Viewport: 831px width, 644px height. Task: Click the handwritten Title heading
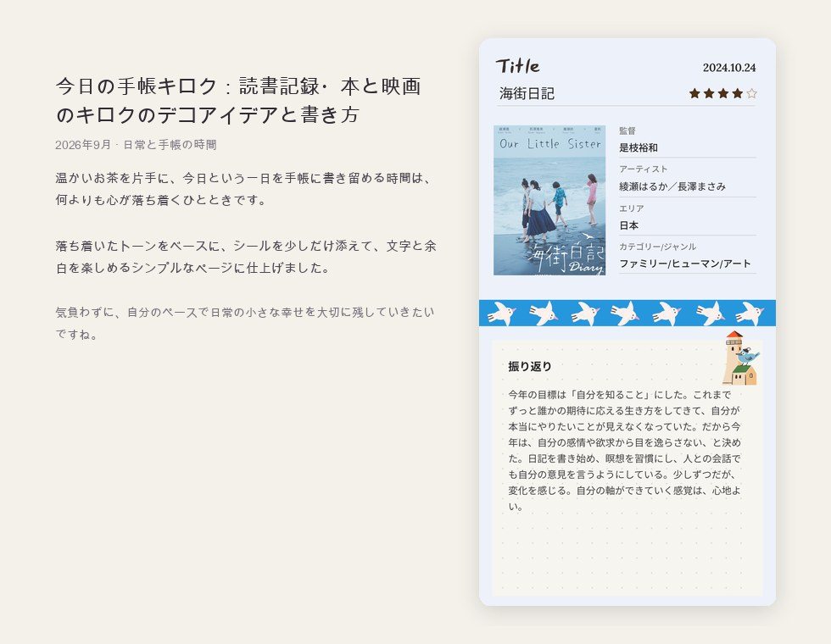(x=518, y=66)
